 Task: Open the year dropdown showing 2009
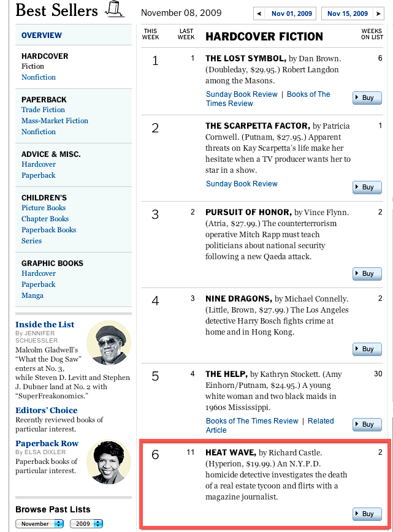[x=83, y=524]
